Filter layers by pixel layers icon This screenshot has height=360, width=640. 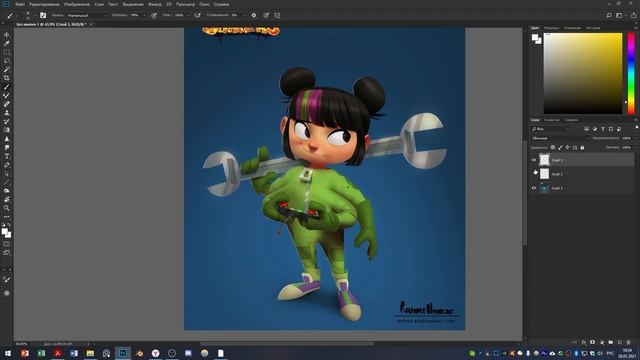(587, 129)
